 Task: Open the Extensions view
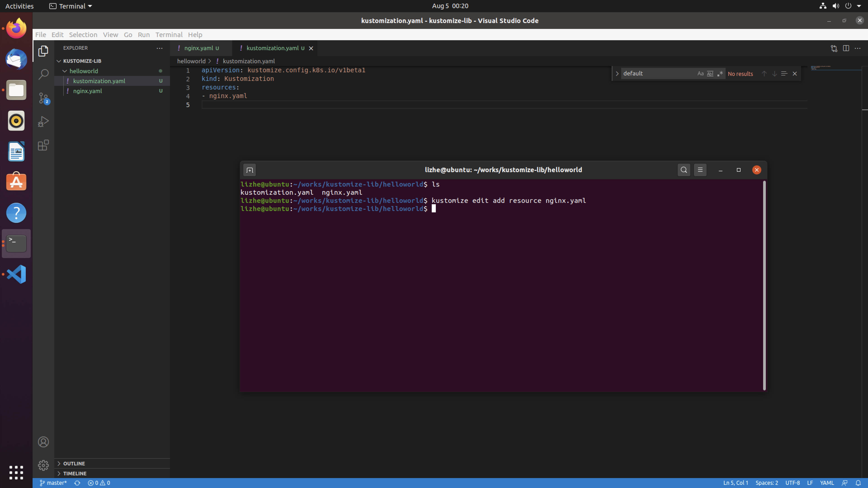tap(43, 145)
